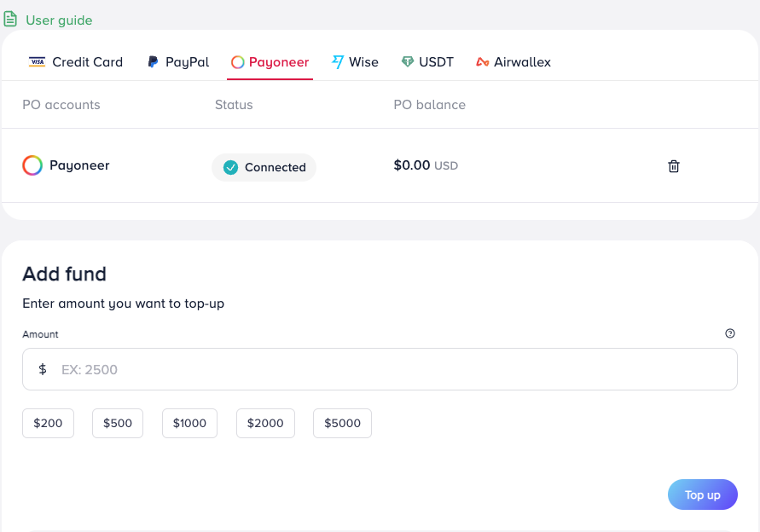Switch to the Credit Card tab
This screenshot has width=760, height=532.
(76, 62)
